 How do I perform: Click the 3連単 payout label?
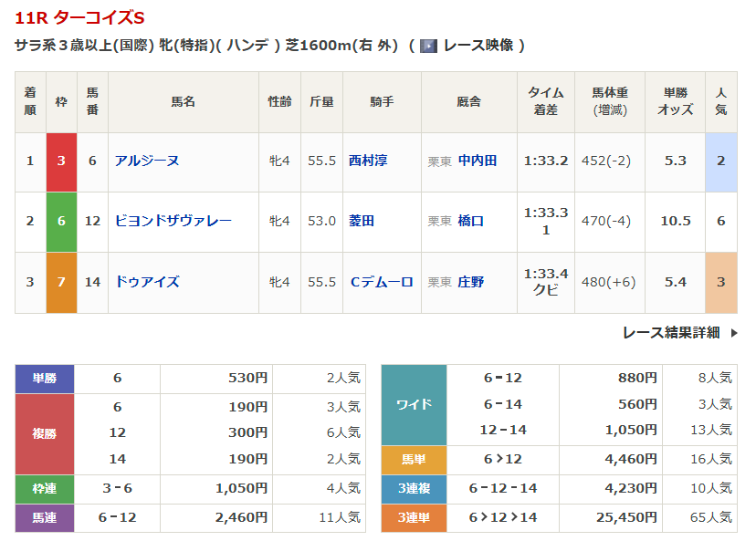tap(414, 518)
